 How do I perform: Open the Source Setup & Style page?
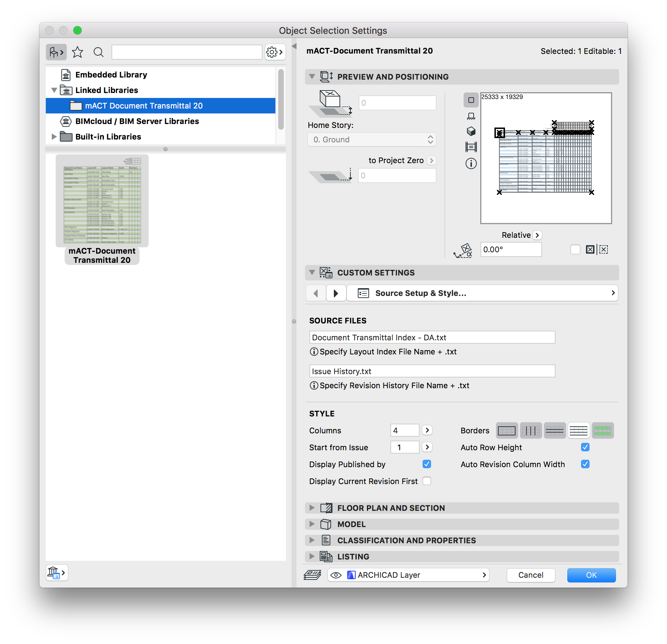[x=482, y=293]
